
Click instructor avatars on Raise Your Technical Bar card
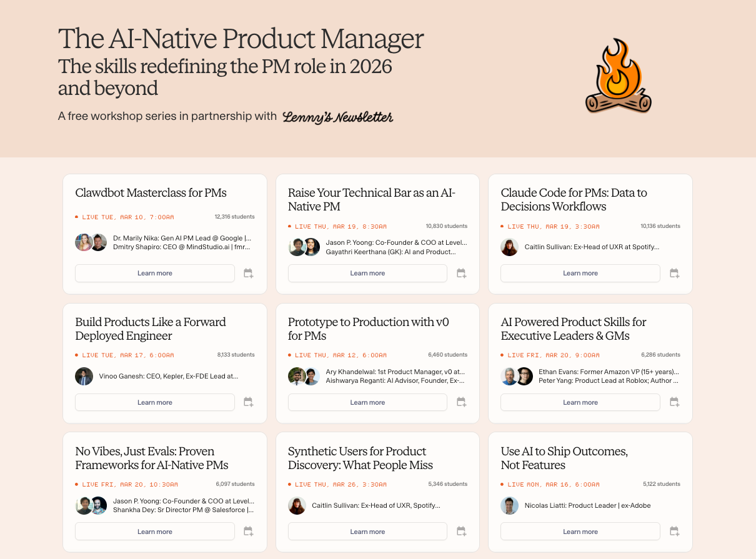304,247
